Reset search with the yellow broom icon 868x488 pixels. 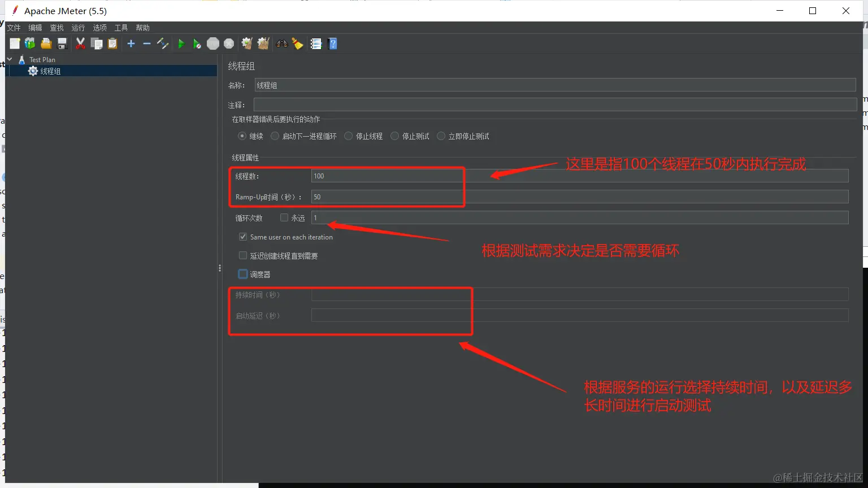pos(298,43)
